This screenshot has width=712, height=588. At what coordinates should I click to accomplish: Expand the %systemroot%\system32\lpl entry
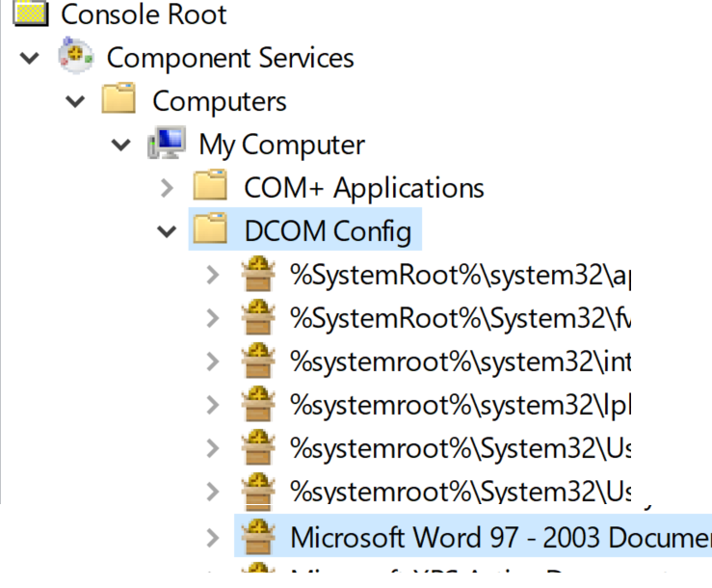(x=213, y=405)
